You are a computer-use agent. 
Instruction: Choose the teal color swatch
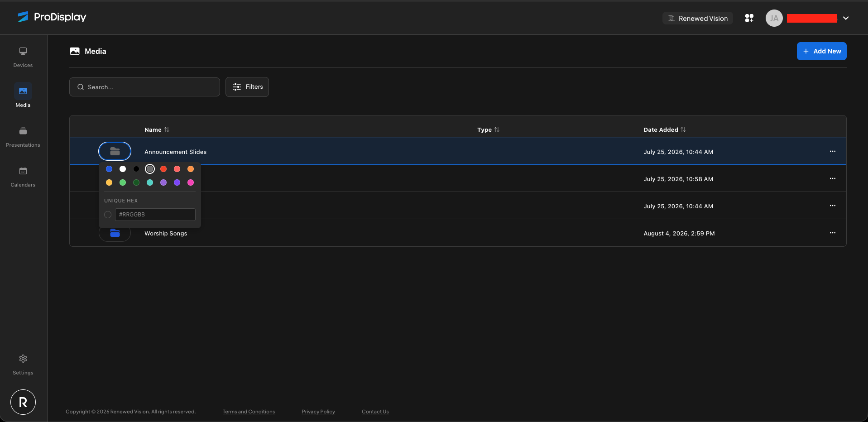[x=150, y=182]
